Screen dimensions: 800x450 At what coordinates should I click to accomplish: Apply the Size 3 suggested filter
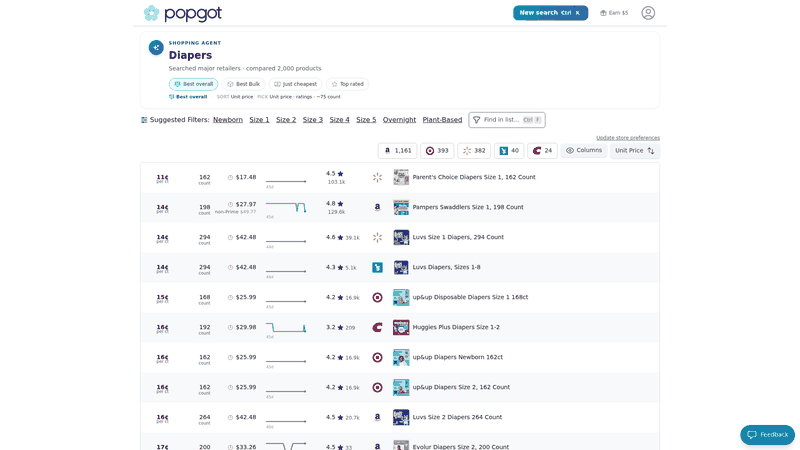coord(313,120)
